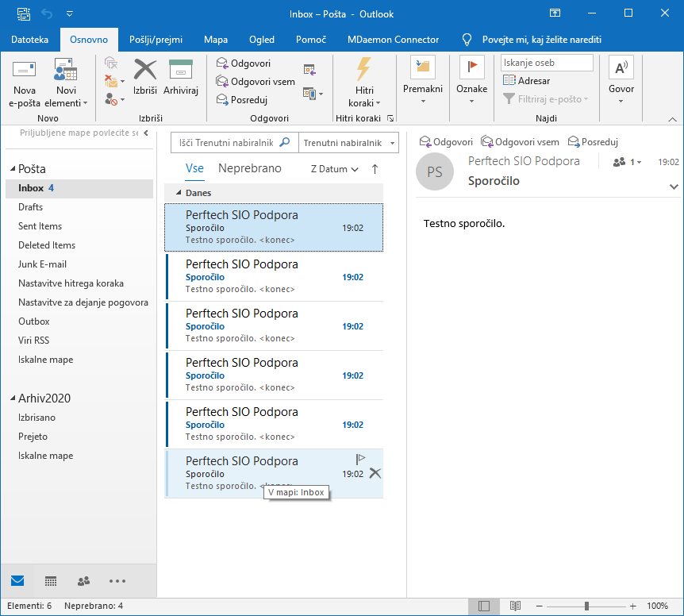Collapse the Arhiv2020 tree
The width and height of the screenshot is (684, 616).
pos(13,398)
